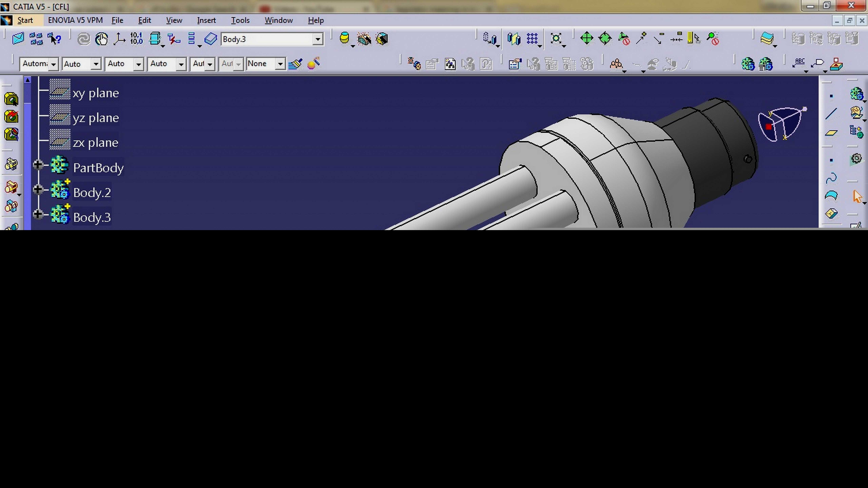The height and width of the screenshot is (488, 868).
Task: Click the ABC text with leader icon
Action: (799, 63)
